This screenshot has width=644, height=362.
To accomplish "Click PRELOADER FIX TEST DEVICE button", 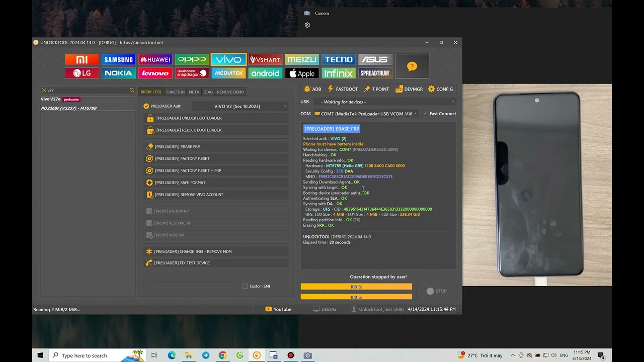I will (x=216, y=263).
